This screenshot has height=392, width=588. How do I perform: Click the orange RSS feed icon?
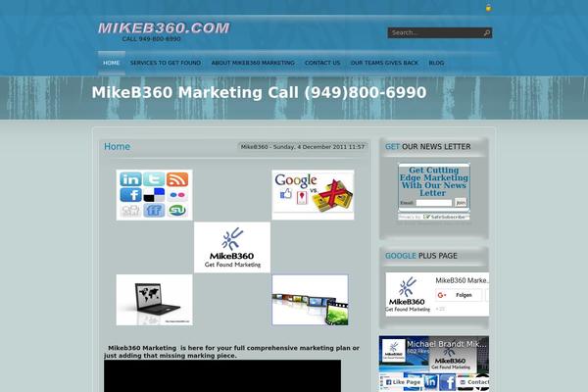point(177,179)
